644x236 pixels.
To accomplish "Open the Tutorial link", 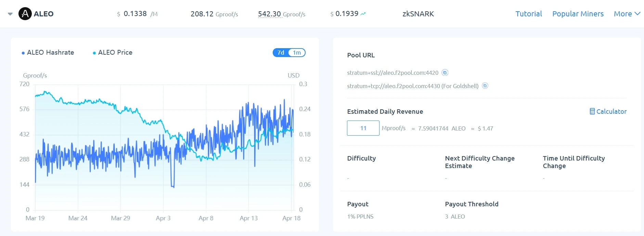I will pyautogui.click(x=529, y=14).
